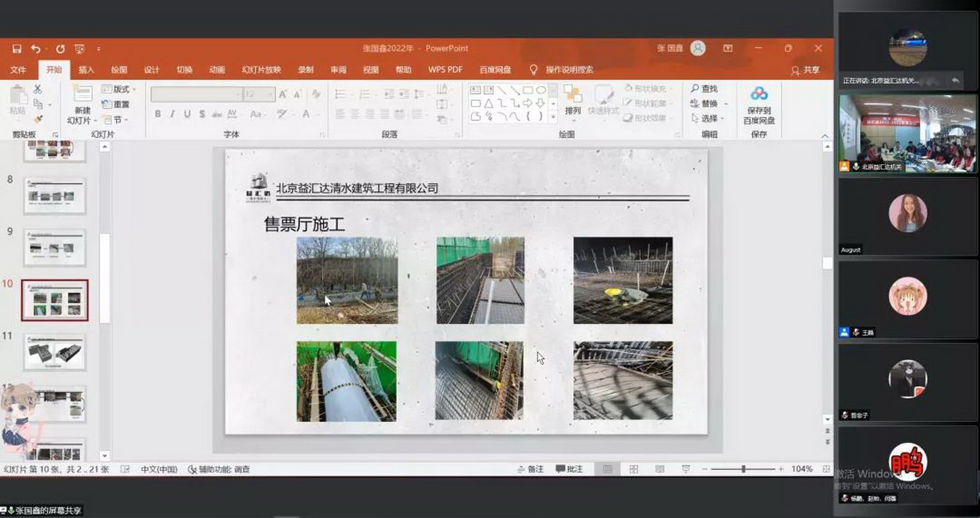
Task: Click the 备注 notes button in status bar
Action: 530,469
